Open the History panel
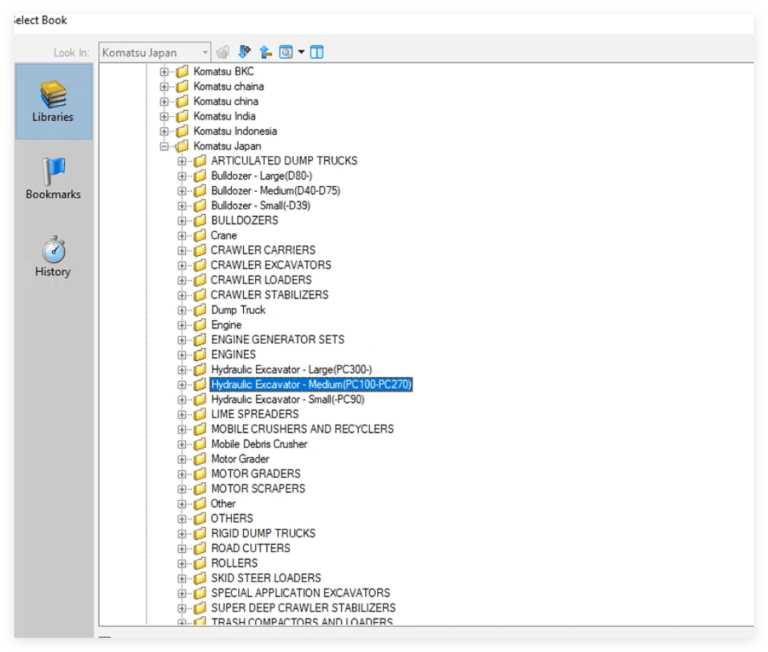The width and height of the screenshot is (768, 652). pos(53,257)
